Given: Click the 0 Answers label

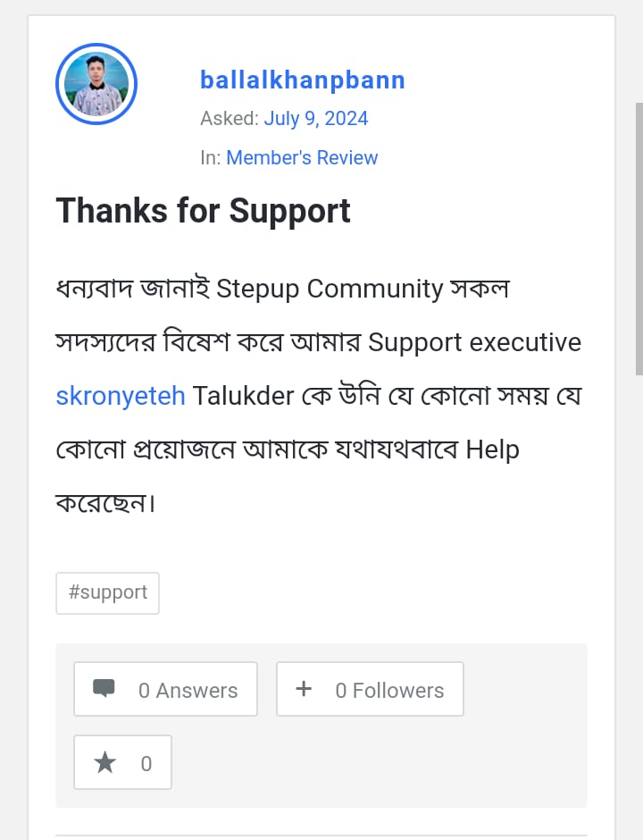Looking at the screenshot, I should 188,690.
